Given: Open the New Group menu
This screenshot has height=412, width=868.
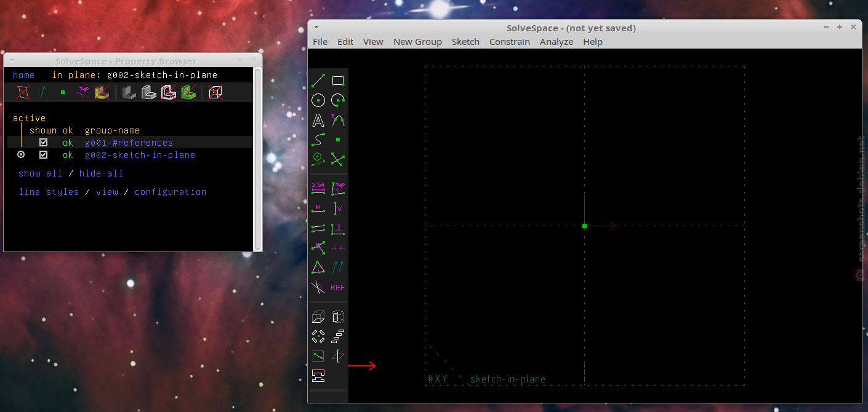Looking at the screenshot, I should (417, 42).
